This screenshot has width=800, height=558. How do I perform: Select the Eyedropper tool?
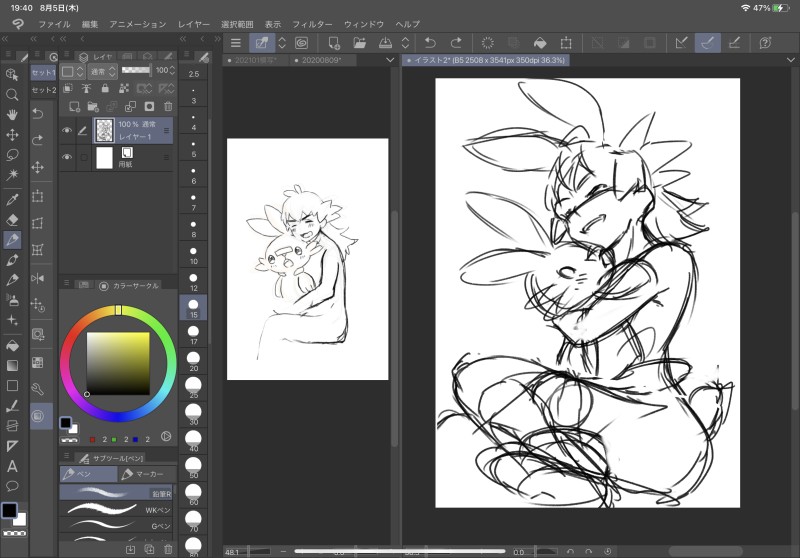tap(12, 198)
